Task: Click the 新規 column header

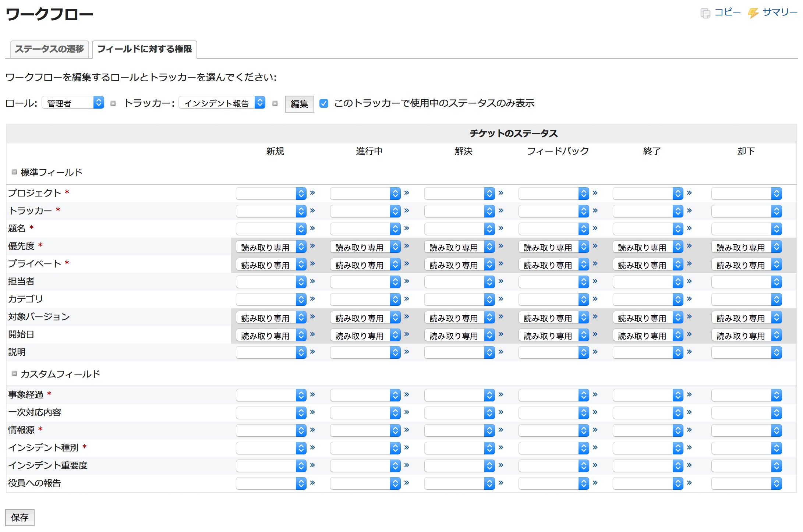Action: click(x=275, y=151)
